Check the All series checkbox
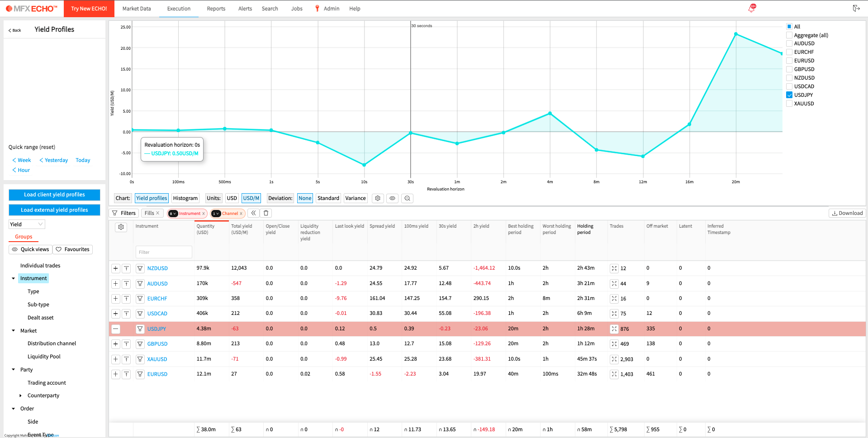The image size is (868, 438). pos(789,27)
